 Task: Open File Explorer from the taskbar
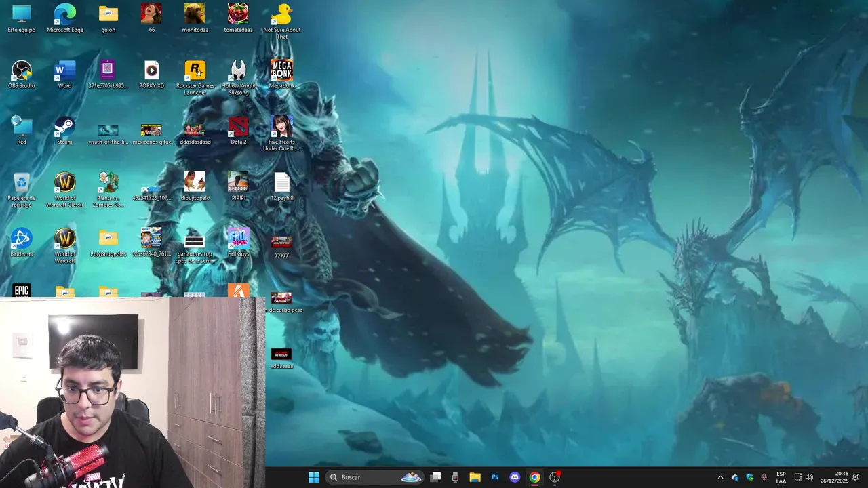click(475, 477)
